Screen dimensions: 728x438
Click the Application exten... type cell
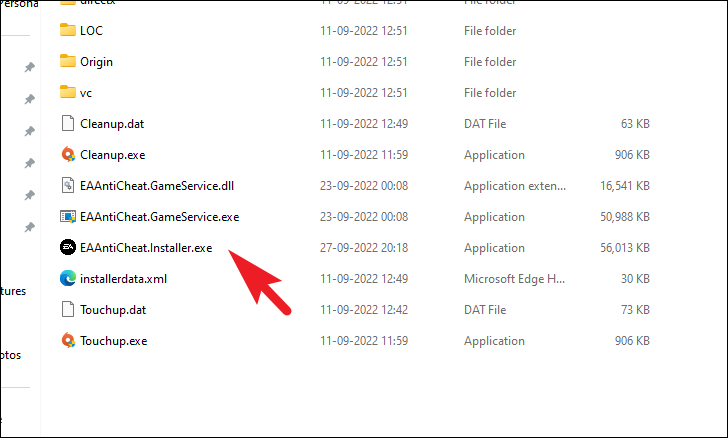tap(515, 186)
